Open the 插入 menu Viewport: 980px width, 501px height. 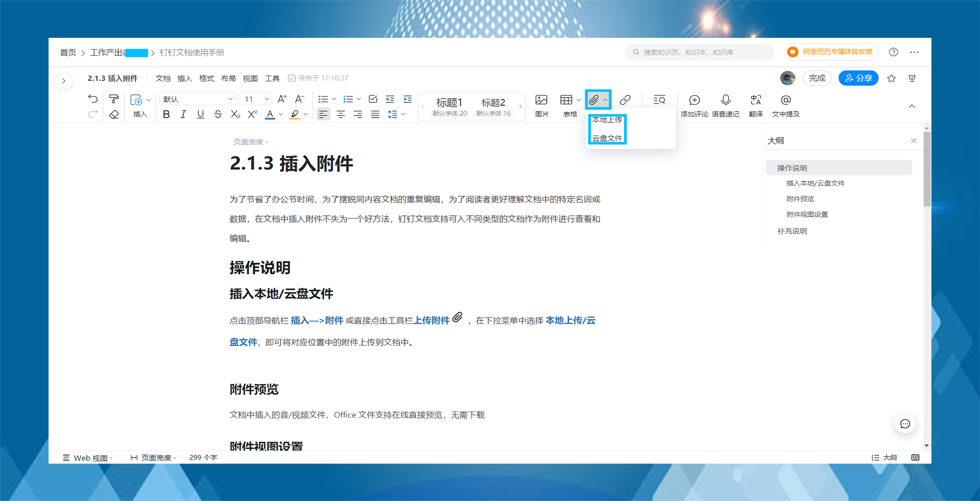tap(184, 78)
